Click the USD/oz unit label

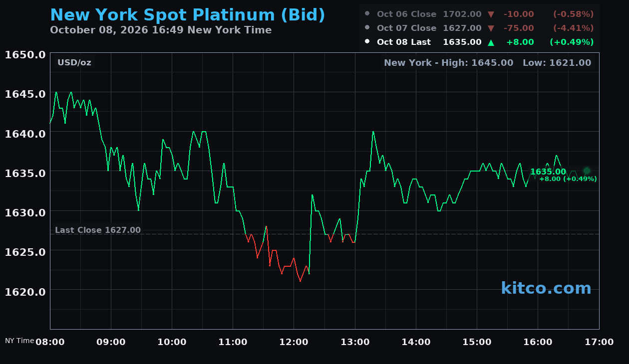(74, 63)
